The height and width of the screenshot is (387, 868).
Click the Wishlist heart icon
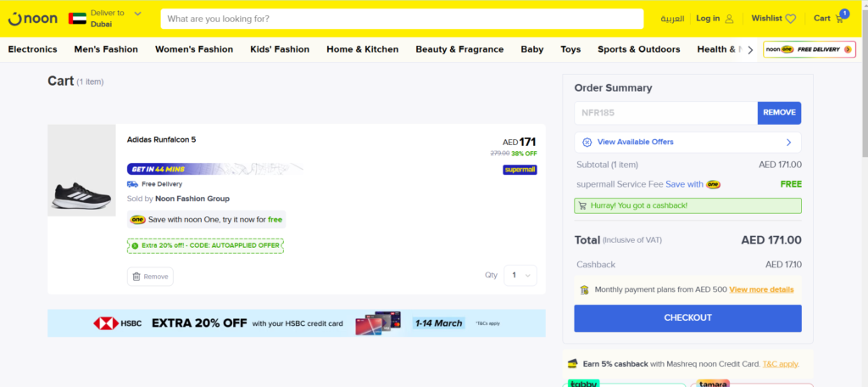tap(790, 19)
